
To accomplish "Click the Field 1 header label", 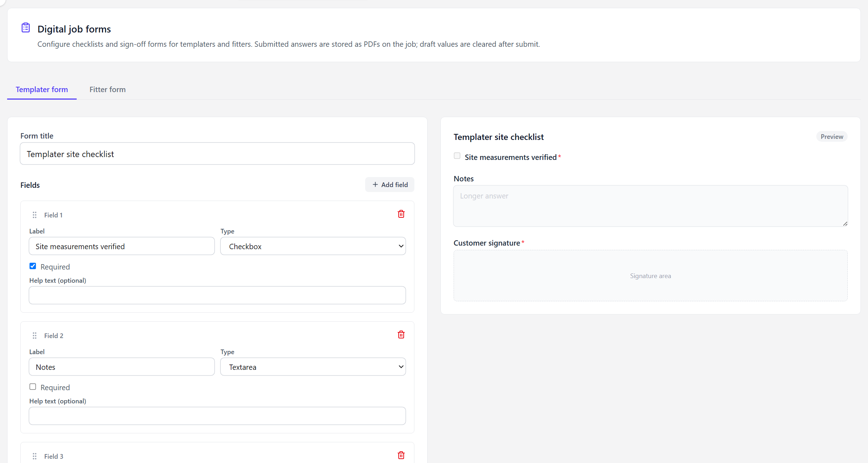I will (53, 215).
